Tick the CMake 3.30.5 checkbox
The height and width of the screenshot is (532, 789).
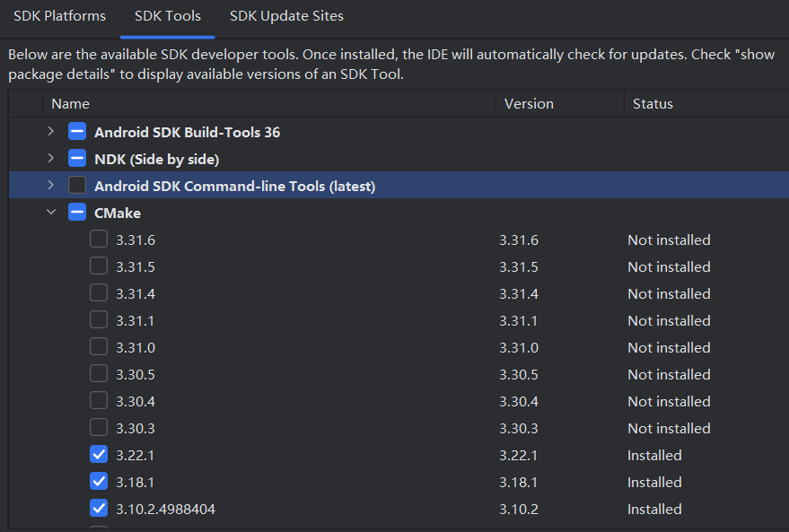[x=99, y=373]
